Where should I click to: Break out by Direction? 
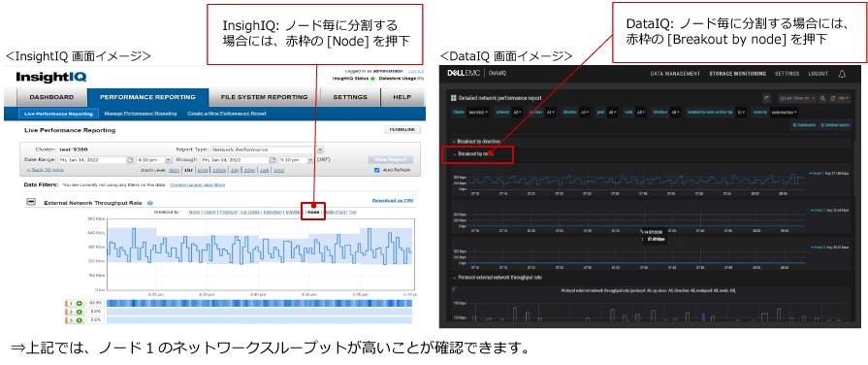tap(272, 213)
